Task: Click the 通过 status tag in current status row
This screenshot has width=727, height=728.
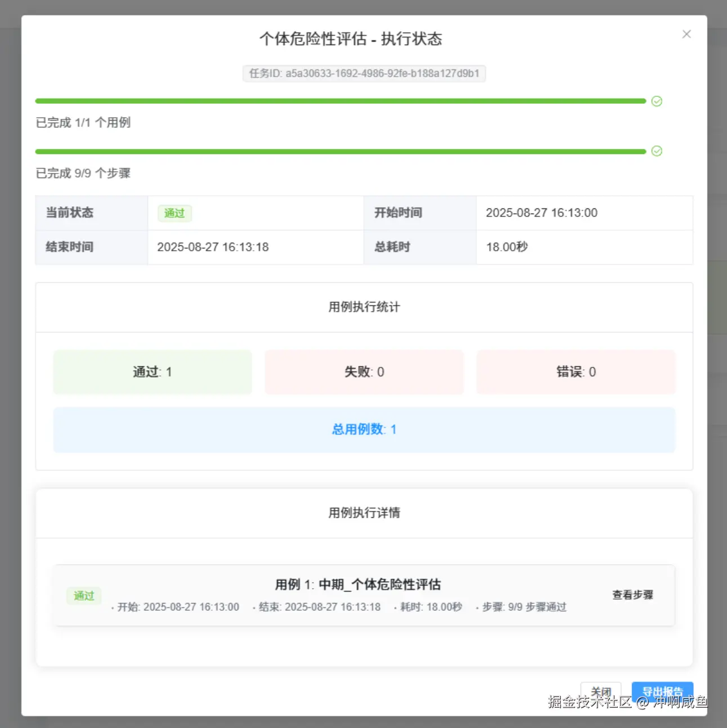Action: tap(175, 213)
